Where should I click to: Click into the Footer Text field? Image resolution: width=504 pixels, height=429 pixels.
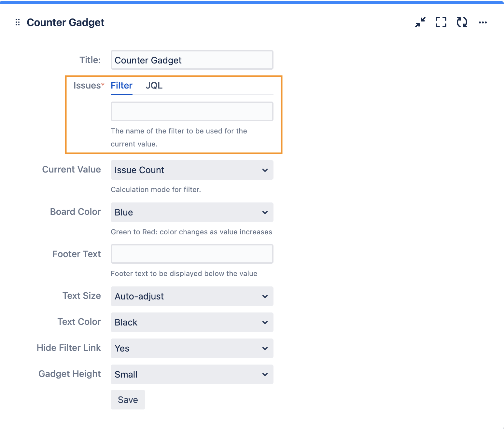(192, 254)
